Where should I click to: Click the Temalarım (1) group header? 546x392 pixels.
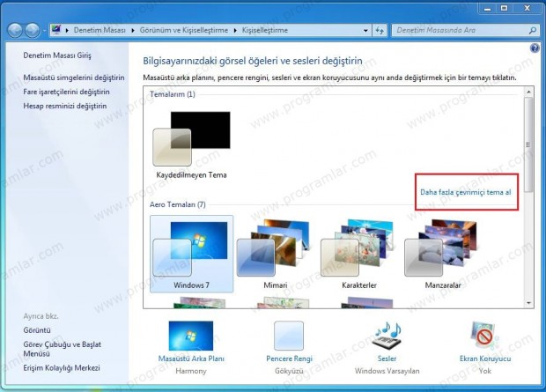tap(173, 94)
